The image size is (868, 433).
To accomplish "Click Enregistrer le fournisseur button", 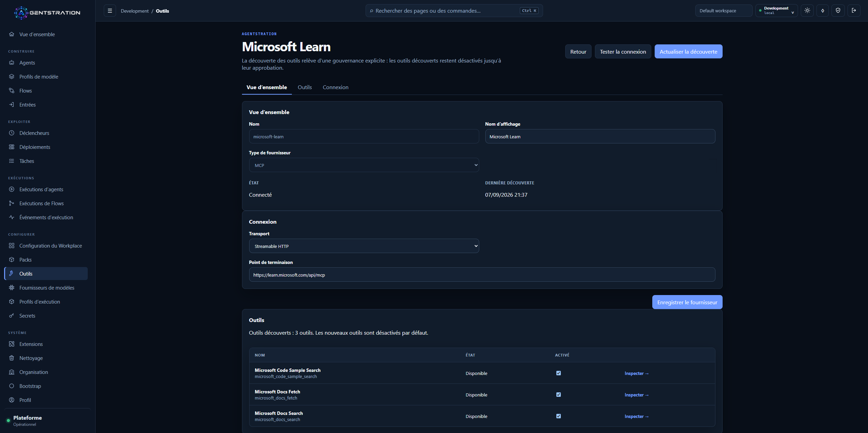I will [x=687, y=302].
